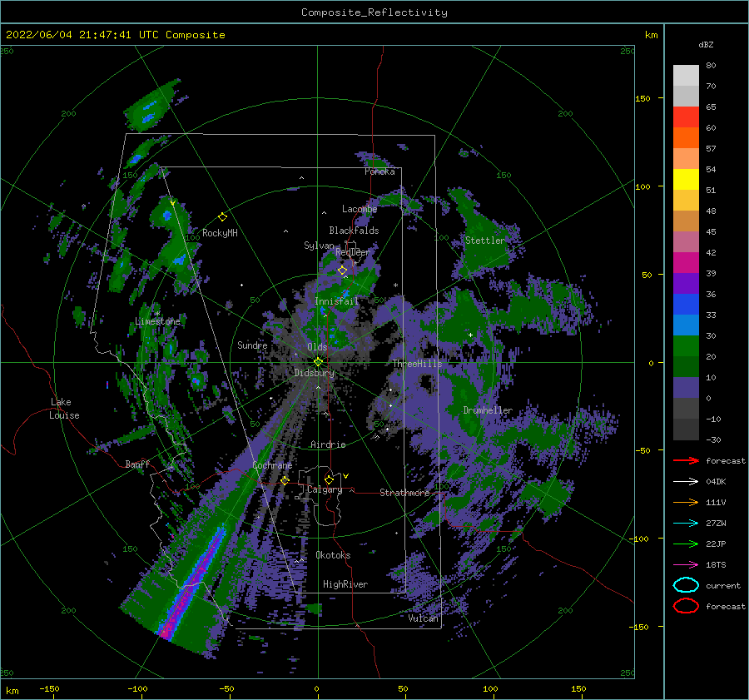The height and width of the screenshot is (700, 749).
Task: Select the magenta swatch in dBZ scale
Action: 686,262
